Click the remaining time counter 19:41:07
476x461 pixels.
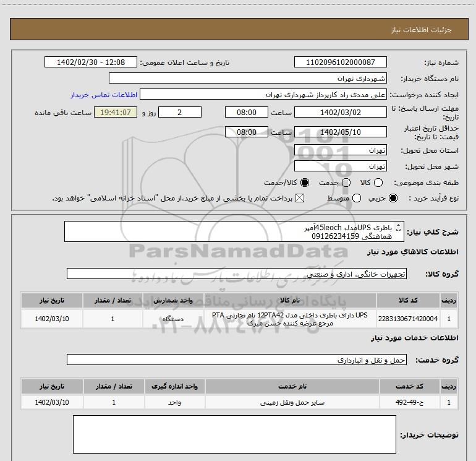[x=116, y=112]
